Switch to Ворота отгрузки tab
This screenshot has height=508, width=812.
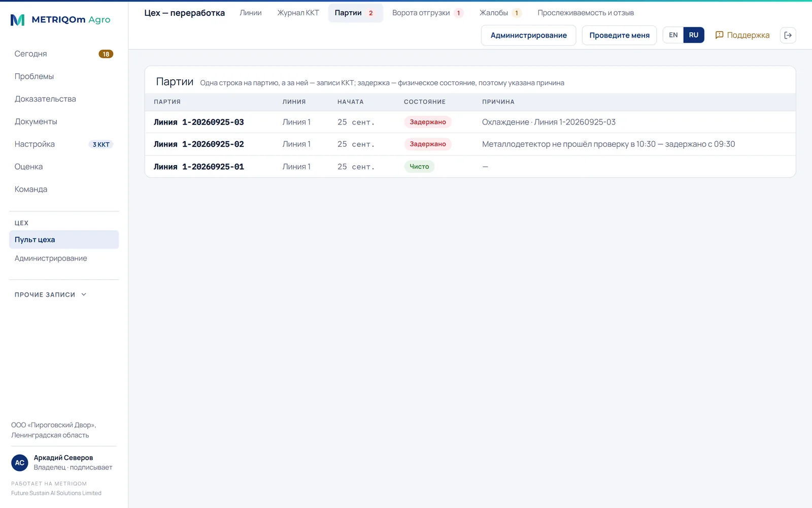pos(427,13)
